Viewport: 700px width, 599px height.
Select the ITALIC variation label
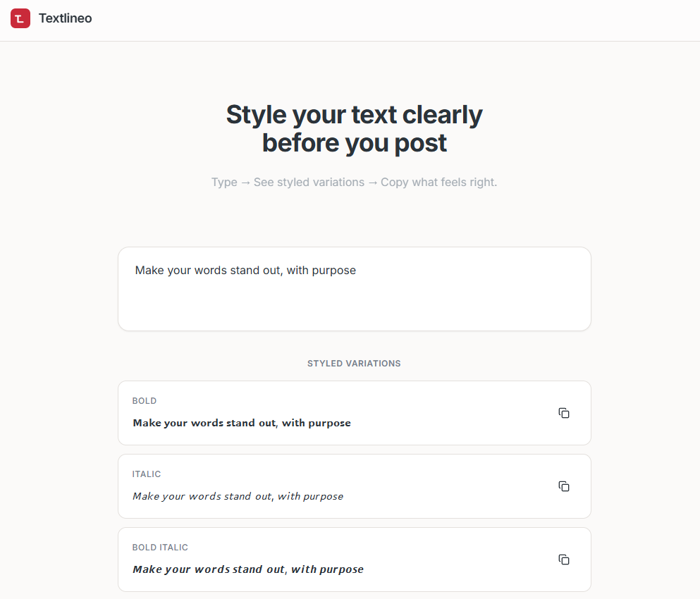click(147, 474)
